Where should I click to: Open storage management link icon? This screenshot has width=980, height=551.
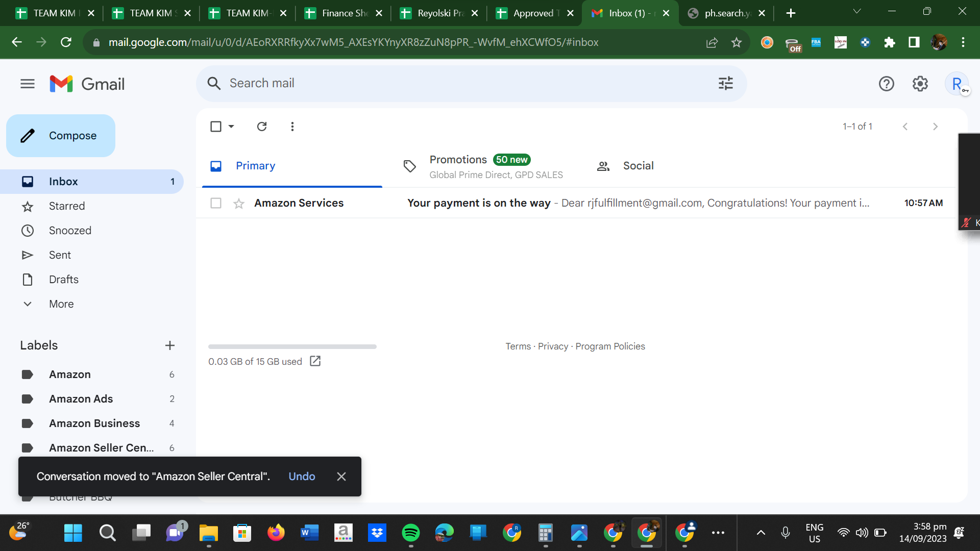pos(315,361)
